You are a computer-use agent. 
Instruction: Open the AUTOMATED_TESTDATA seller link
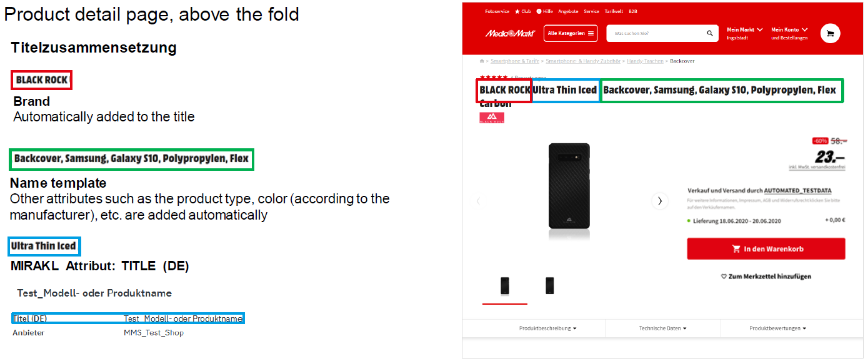point(801,190)
